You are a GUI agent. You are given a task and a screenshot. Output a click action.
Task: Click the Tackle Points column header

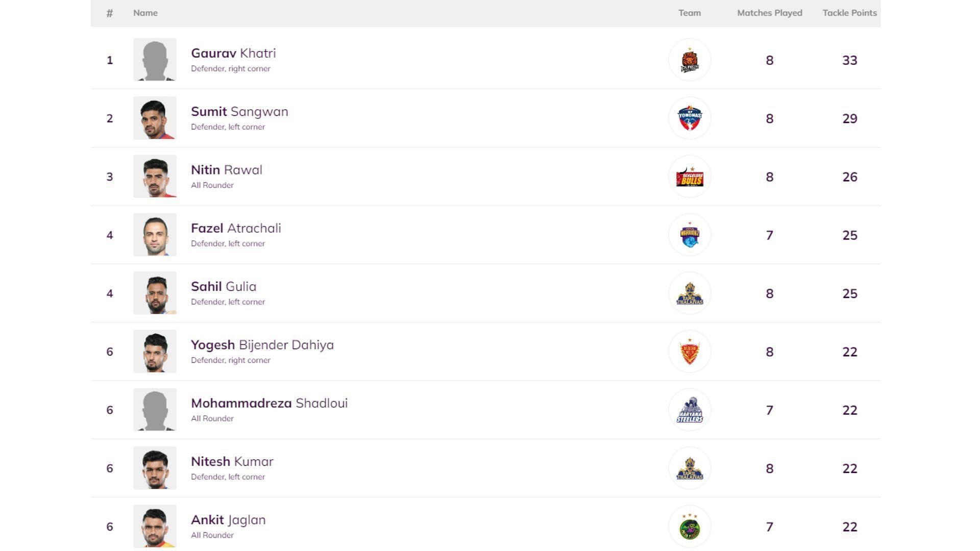[x=849, y=13]
